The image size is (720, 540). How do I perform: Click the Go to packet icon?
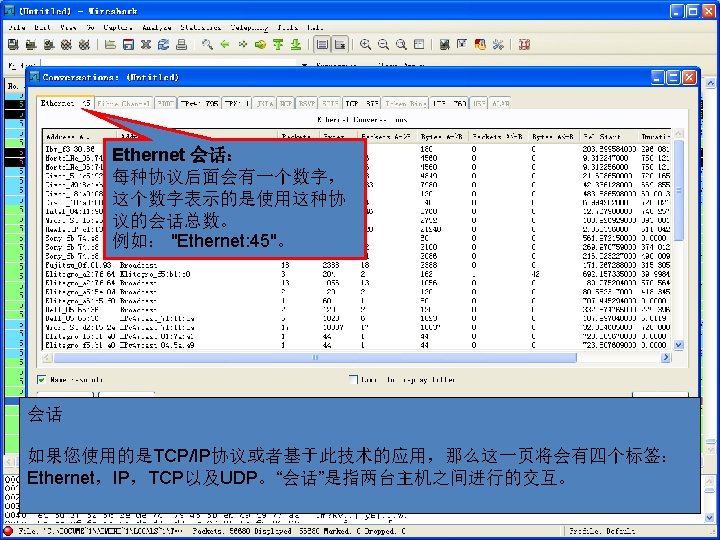[260, 45]
